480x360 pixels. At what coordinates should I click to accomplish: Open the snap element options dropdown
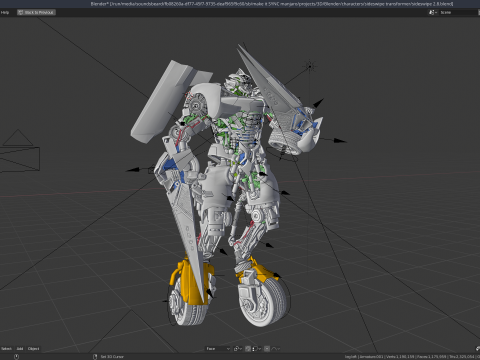pos(257,349)
